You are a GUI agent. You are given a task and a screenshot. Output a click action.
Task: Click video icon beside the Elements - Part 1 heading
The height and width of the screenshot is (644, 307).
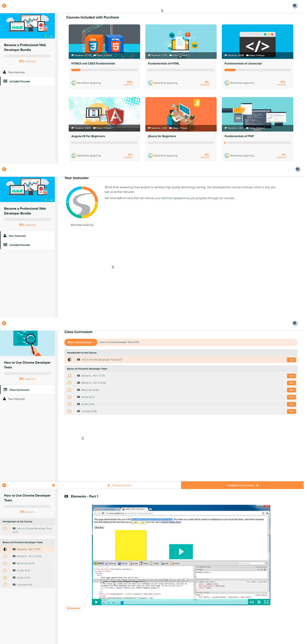click(x=66, y=496)
